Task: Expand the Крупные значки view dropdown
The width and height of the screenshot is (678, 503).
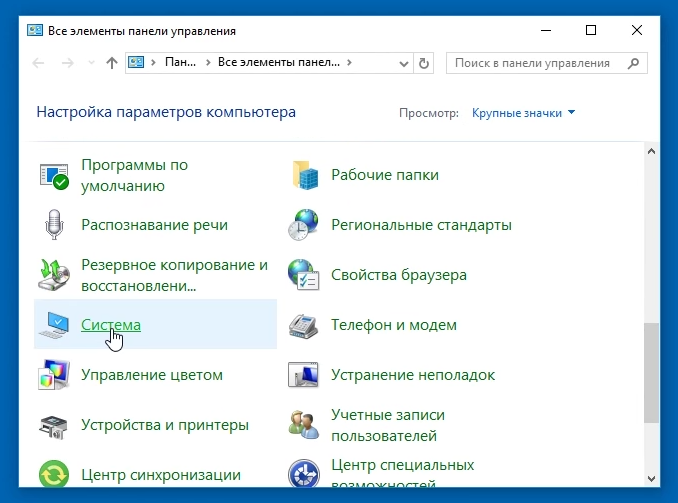Action: tap(524, 113)
